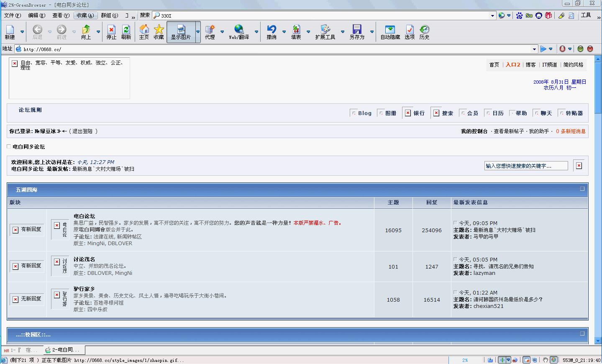Open the 查看(V) menu

point(61,15)
